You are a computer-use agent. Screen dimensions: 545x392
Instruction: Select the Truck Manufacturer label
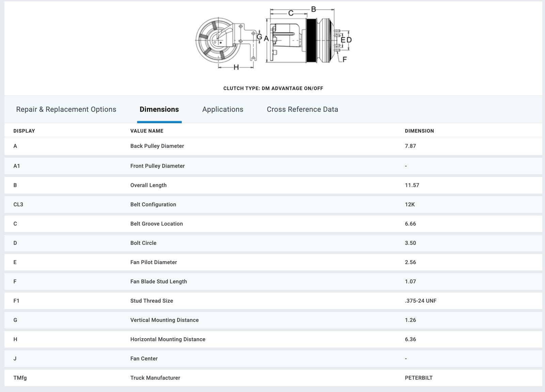tap(155, 378)
